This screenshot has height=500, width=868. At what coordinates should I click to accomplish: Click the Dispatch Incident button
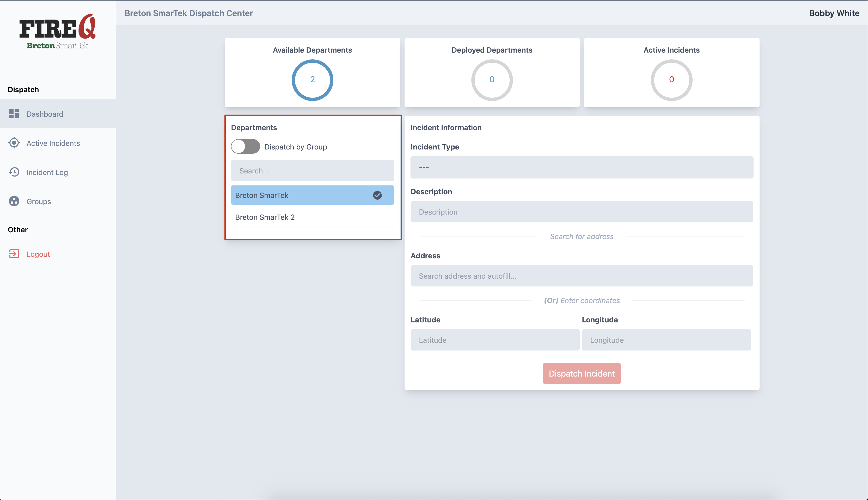(x=581, y=373)
